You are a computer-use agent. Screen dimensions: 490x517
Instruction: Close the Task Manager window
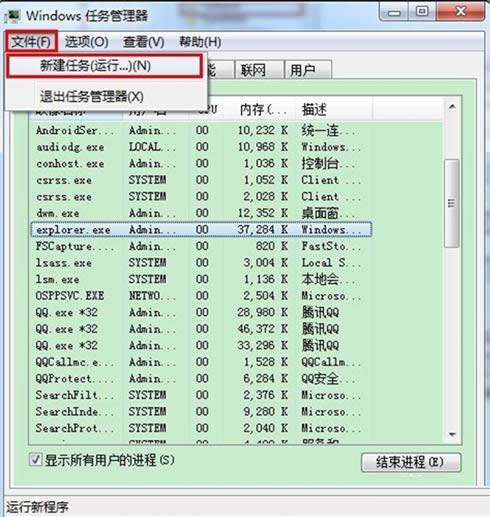tap(461, 12)
